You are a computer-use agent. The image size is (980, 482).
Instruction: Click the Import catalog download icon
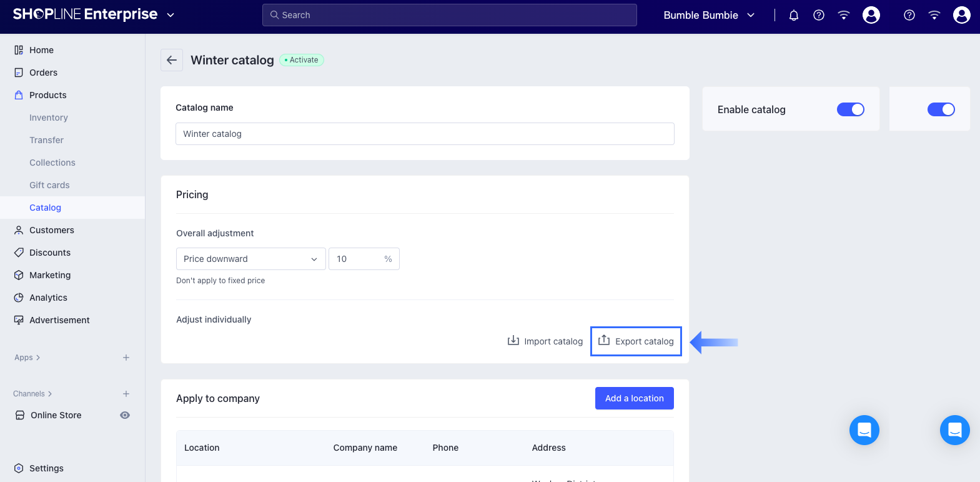click(513, 340)
